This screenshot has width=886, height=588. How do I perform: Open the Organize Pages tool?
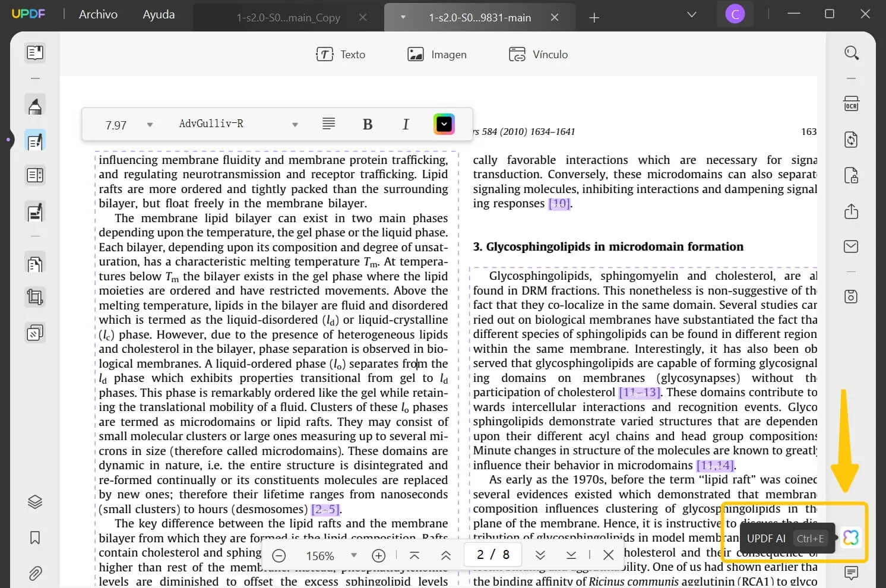35,176
